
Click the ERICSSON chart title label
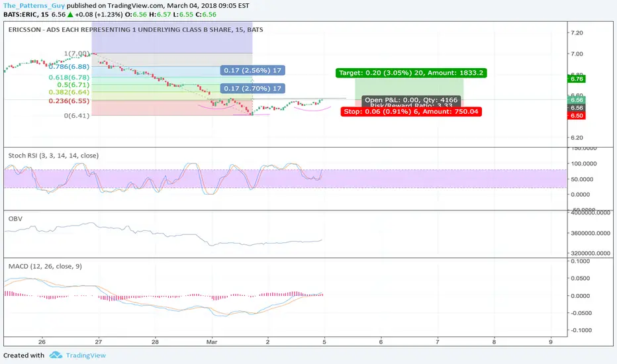click(x=136, y=30)
